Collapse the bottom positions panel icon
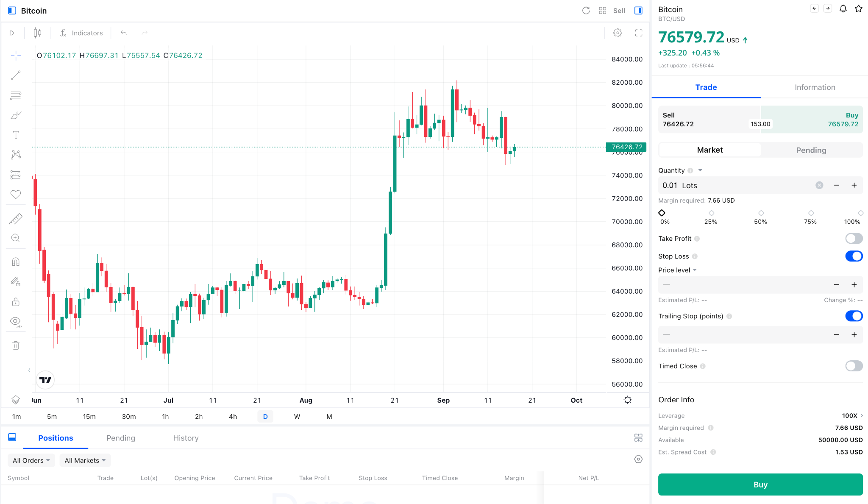868x504 pixels. [x=12, y=437]
